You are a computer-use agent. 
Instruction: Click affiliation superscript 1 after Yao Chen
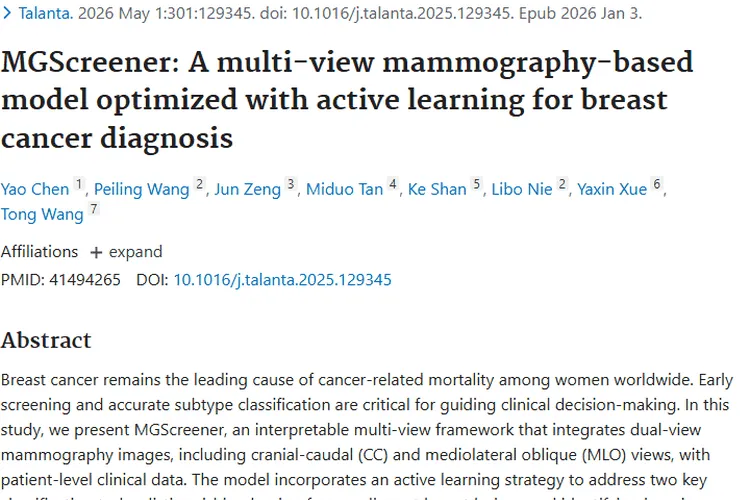point(79,185)
